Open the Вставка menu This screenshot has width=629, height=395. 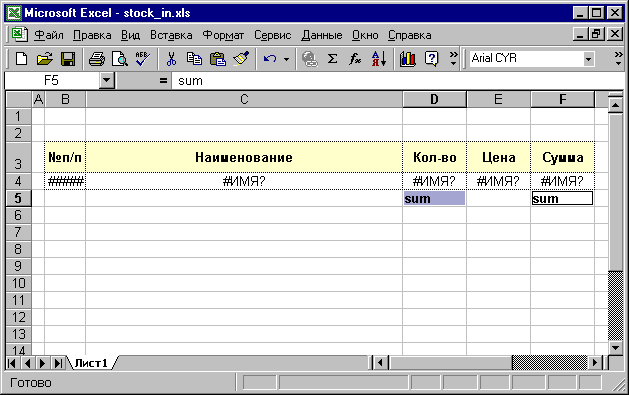(x=171, y=35)
